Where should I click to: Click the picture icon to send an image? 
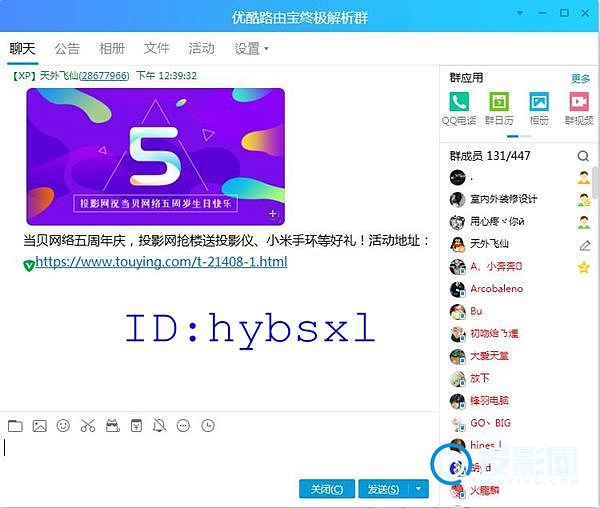pos(39,426)
